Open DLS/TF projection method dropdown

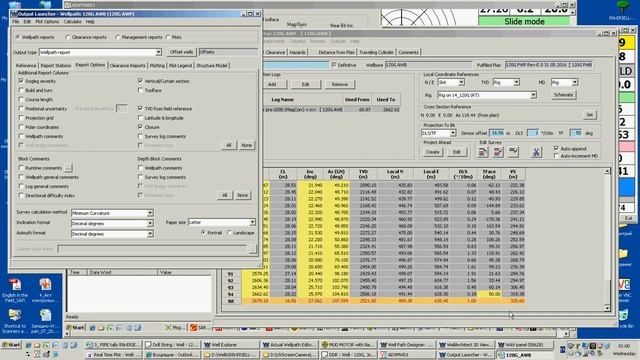pos(453,133)
